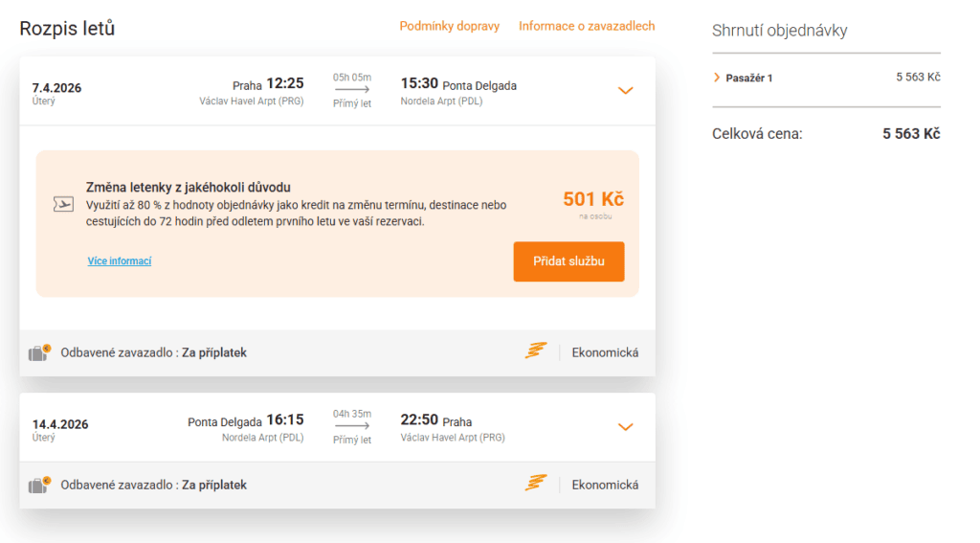Click the luggage icon on outbound flight
The height and width of the screenshot is (543, 980).
pos(39,352)
